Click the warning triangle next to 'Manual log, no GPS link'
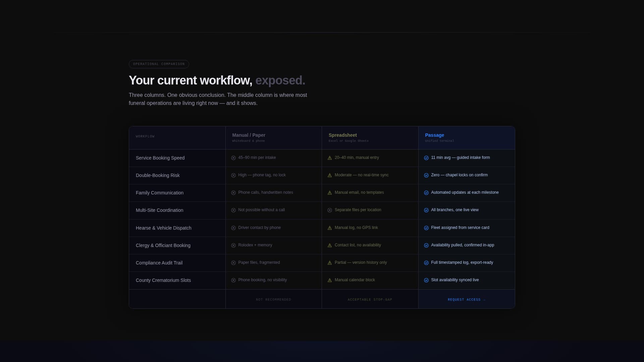 coord(330,228)
